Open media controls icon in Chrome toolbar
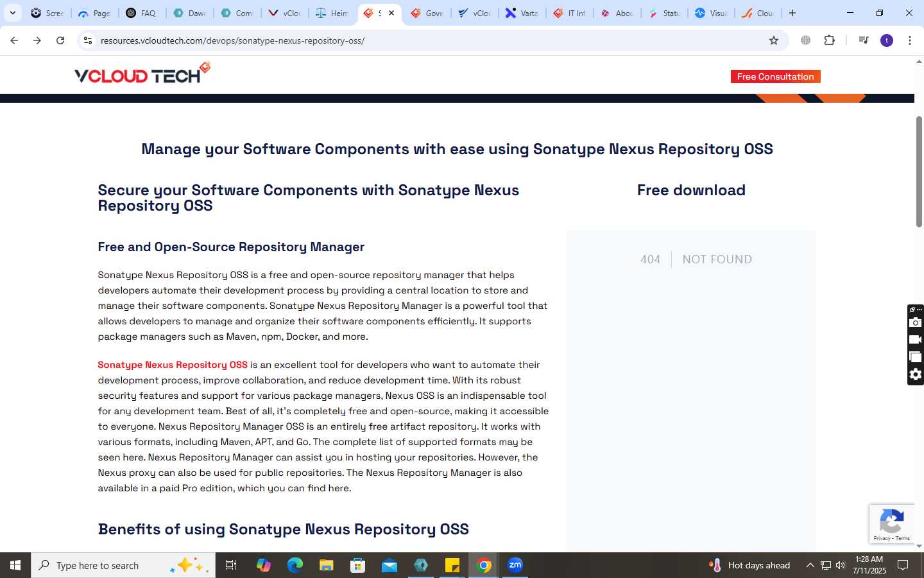 coord(864,40)
